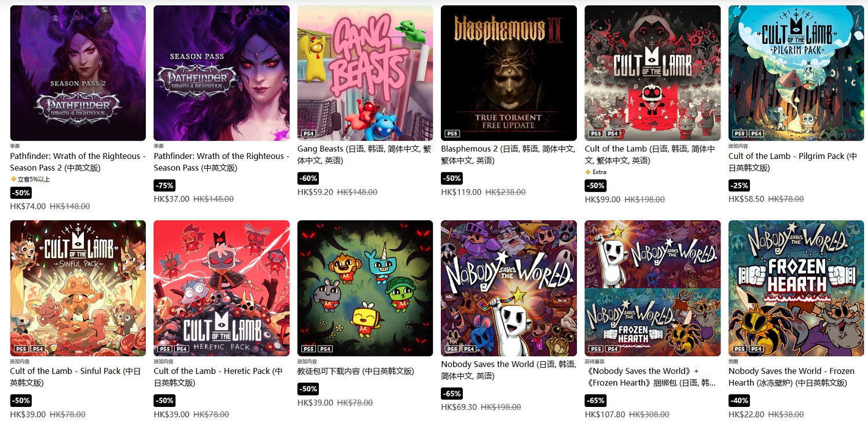The image size is (868, 426).
Task: Open the Nobody Saves the World bundle thumbnail
Action: point(653,288)
